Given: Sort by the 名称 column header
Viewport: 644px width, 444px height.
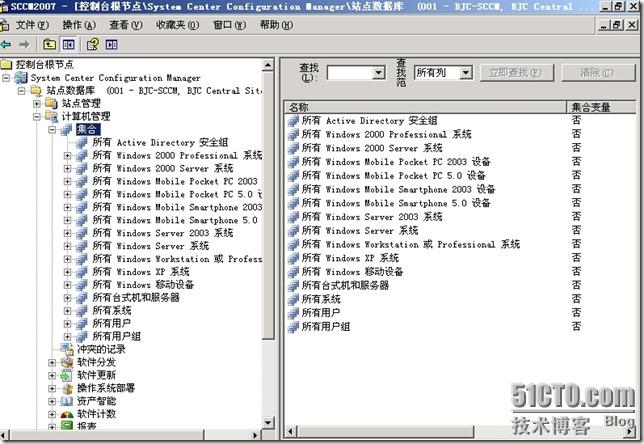Looking at the screenshot, I should pyautogui.click(x=426, y=107).
